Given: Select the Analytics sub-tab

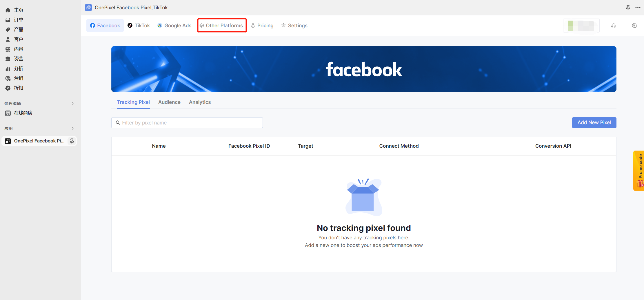Looking at the screenshot, I should 200,102.
